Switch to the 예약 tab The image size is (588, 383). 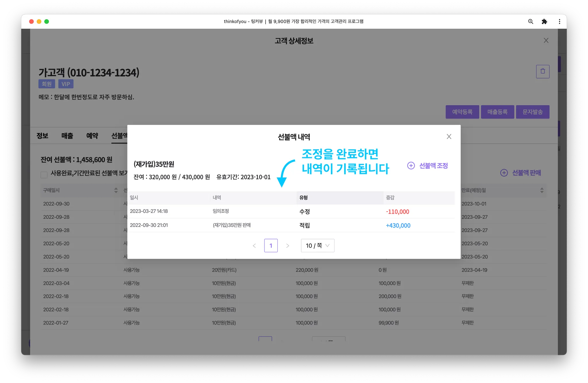click(92, 136)
